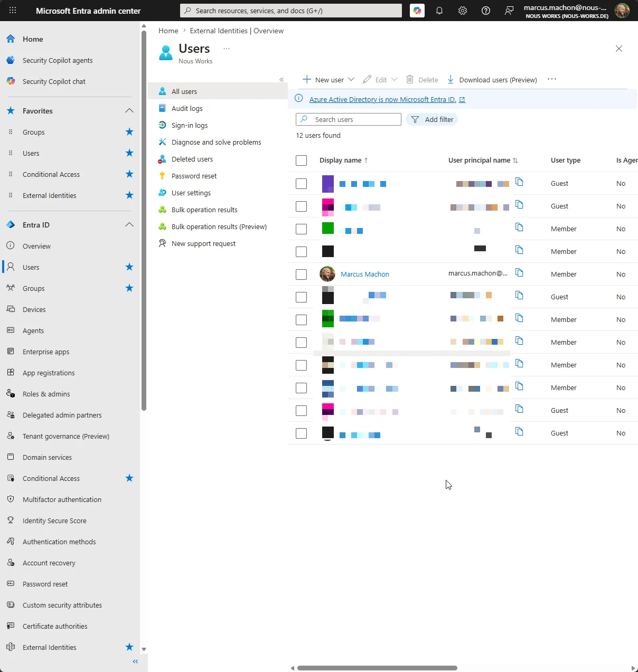Open Sign-in logs
This screenshot has width=638, height=672.
(x=190, y=125)
